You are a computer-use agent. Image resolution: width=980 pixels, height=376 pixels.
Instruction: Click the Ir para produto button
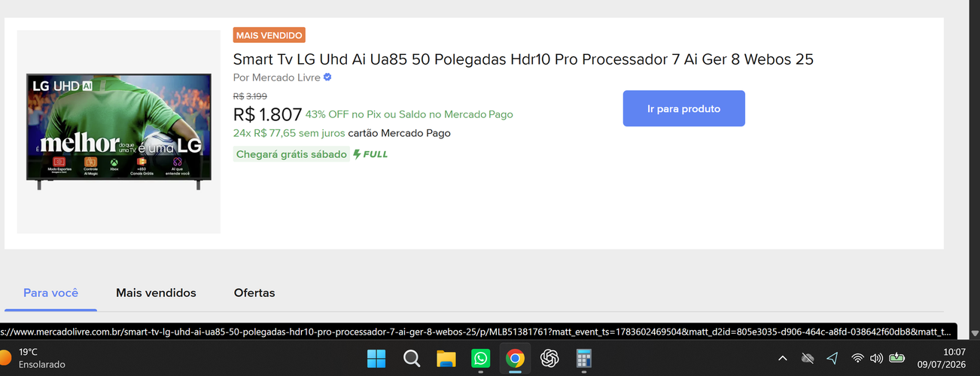coord(684,108)
